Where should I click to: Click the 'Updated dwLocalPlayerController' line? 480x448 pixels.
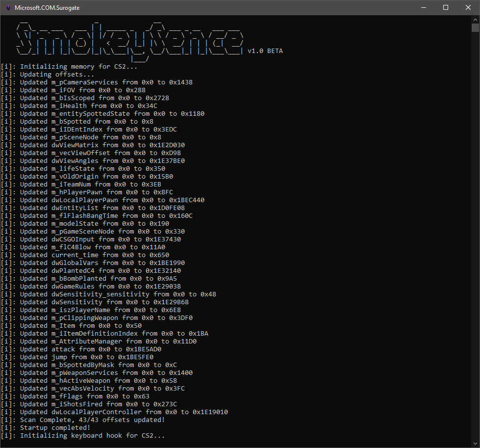coord(114,412)
